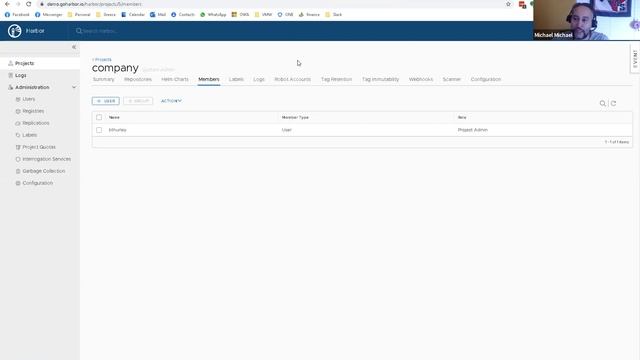Click the Member Type column header
This screenshot has height=360, width=640.
point(295,117)
